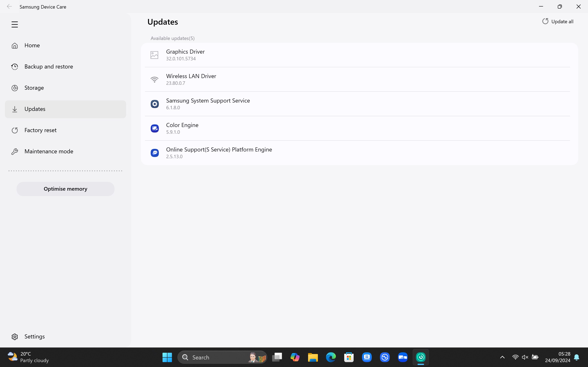Open the Home section
Viewport: 588px width, 367px height.
click(x=32, y=45)
